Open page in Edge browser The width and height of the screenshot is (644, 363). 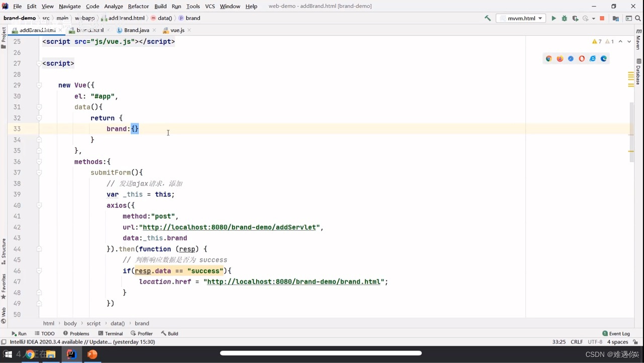click(604, 58)
